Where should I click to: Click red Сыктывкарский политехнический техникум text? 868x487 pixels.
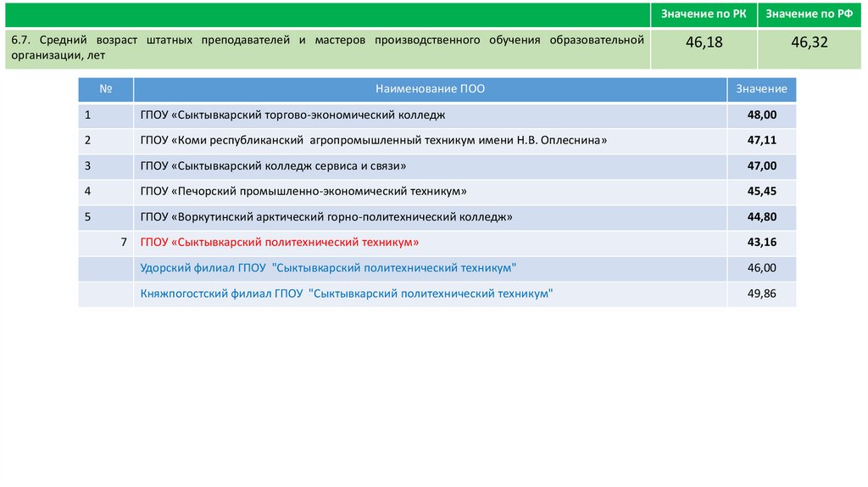click(280, 242)
